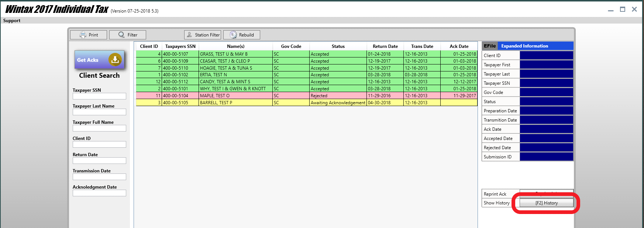Sort by Taxpayers SSN column header
This screenshot has height=228, width=644.
180,46
